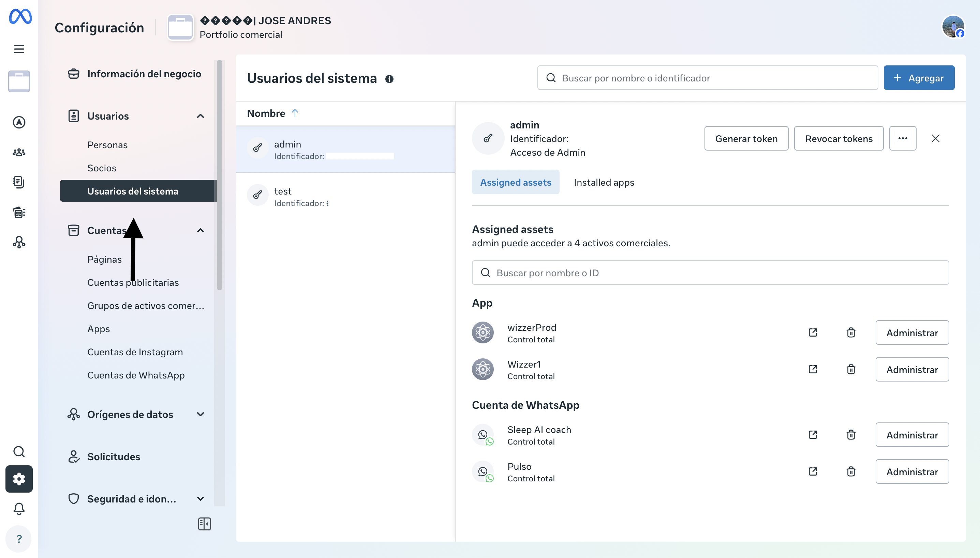Sort list by Nombre column arrow
The image size is (980, 558).
coord(295,113)
